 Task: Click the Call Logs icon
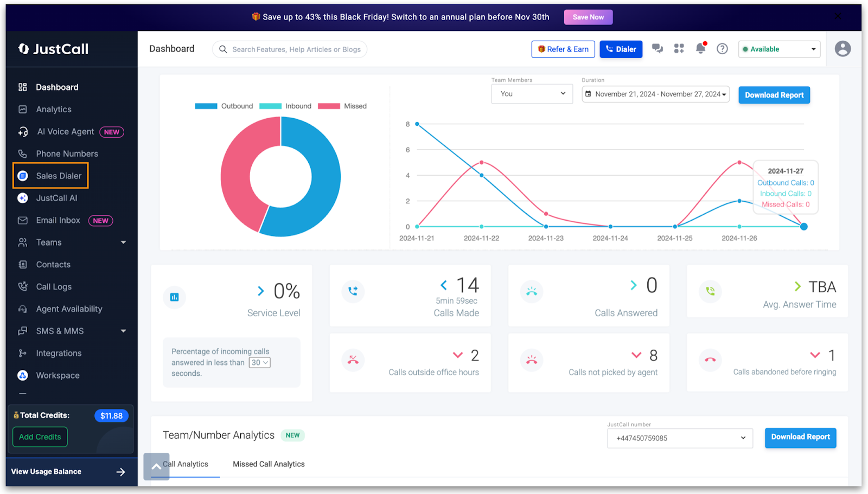[23, 287]
